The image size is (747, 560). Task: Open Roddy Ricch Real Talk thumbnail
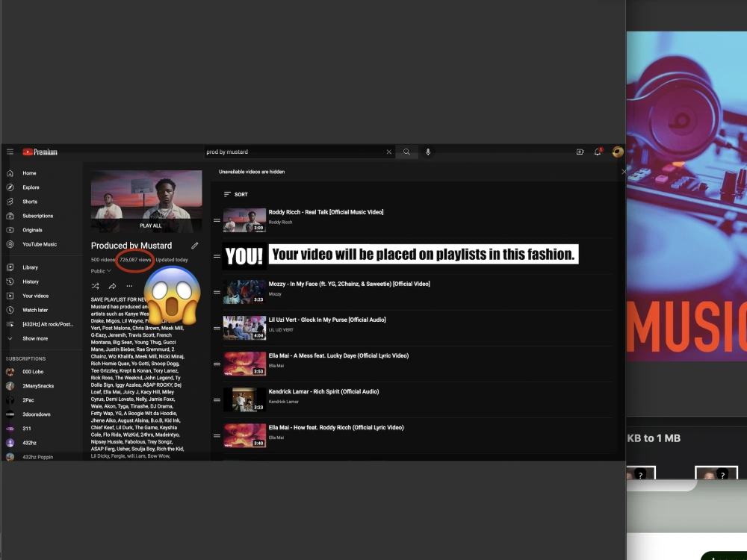click(244, 220)
